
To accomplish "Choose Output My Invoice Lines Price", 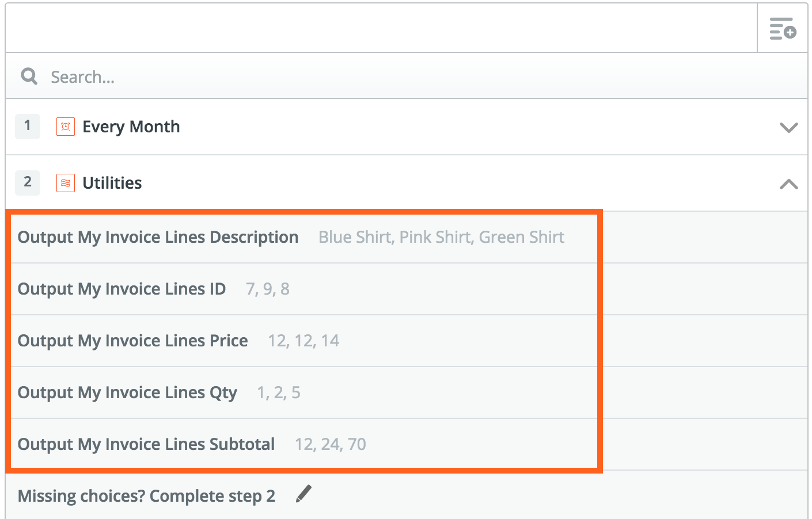I will coord(132,341).
